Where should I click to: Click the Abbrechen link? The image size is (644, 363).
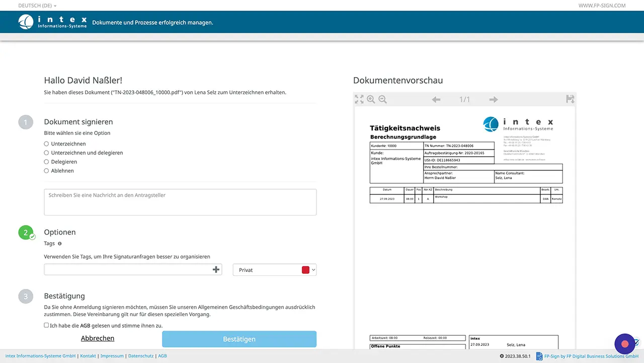(x=98, y=338)
